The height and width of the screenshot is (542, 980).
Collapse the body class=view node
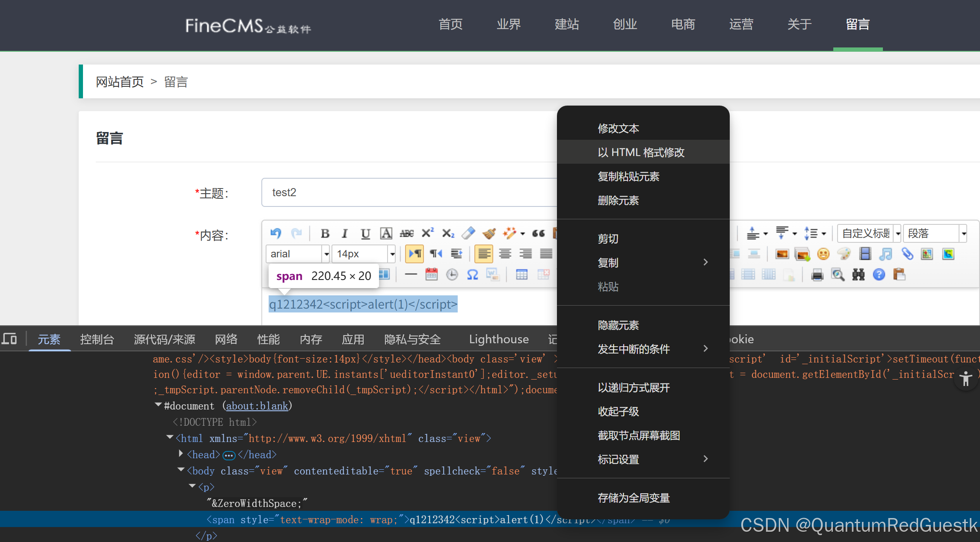point(181,470)
